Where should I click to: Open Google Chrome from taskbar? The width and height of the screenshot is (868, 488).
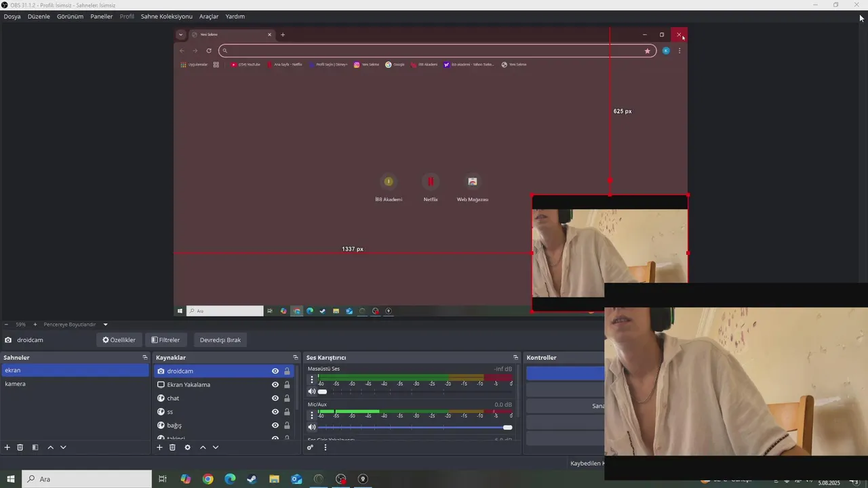point(208,479)
